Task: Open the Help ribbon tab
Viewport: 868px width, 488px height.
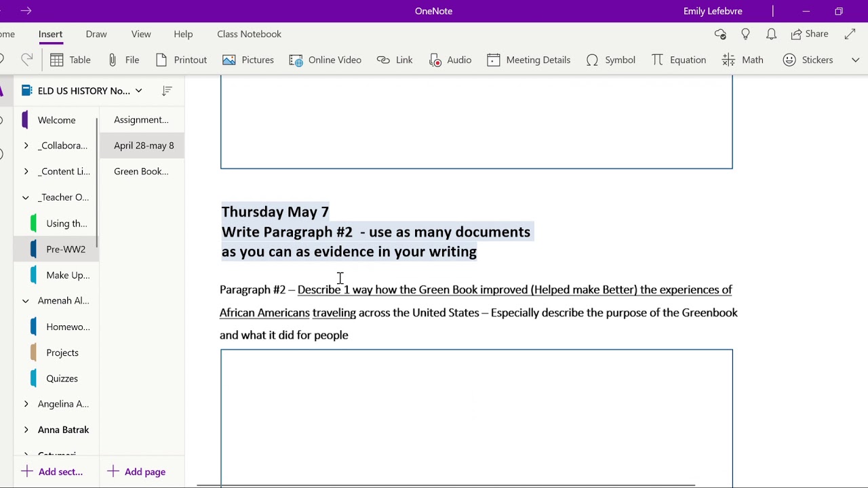Action: point(183,34)
